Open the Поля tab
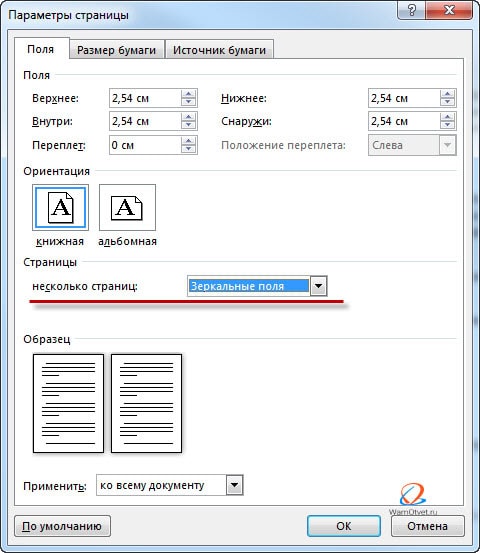 click(41, 49)
